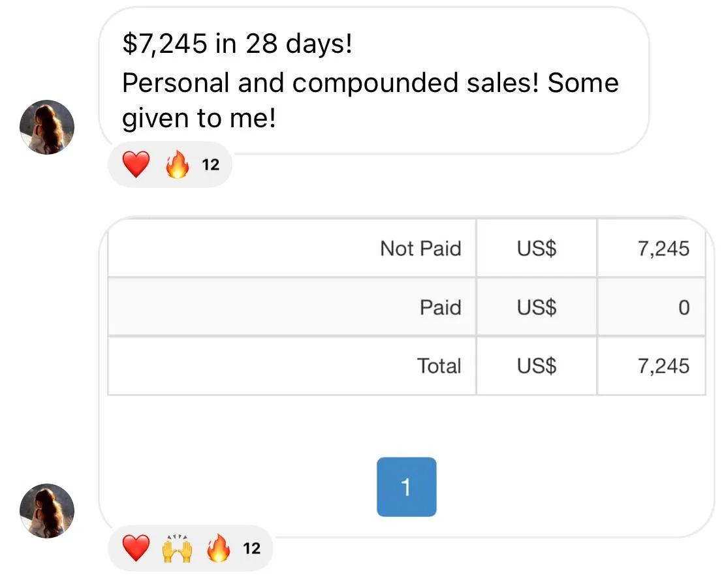Image resolution: width=724 pixels, height=588 pixels.
Task: Click the US$ cell in Total row
Action: tap(537, 366)
